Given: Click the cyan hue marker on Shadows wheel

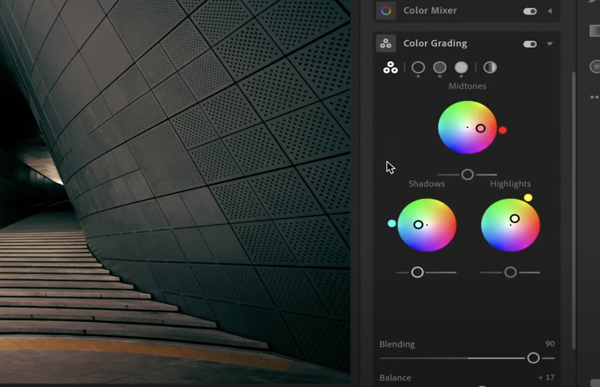Looking at the screenshot, I should click(x=392, y=224).
